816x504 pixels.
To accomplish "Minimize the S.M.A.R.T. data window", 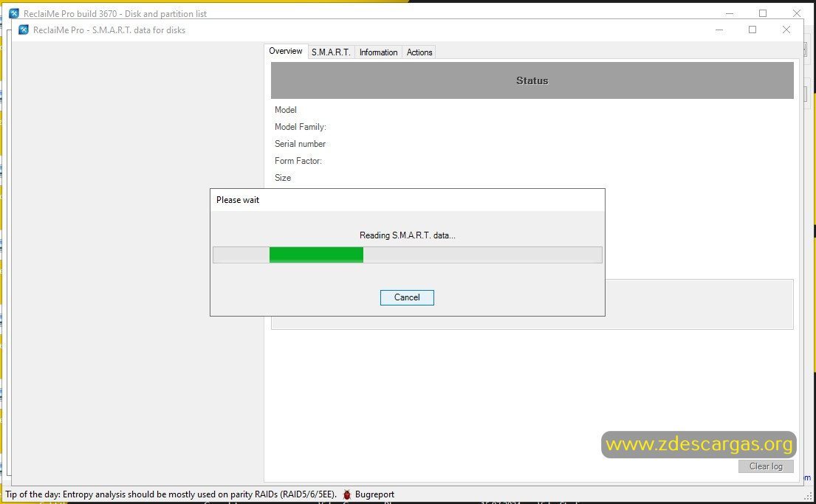I will click(x=719, y=30).
